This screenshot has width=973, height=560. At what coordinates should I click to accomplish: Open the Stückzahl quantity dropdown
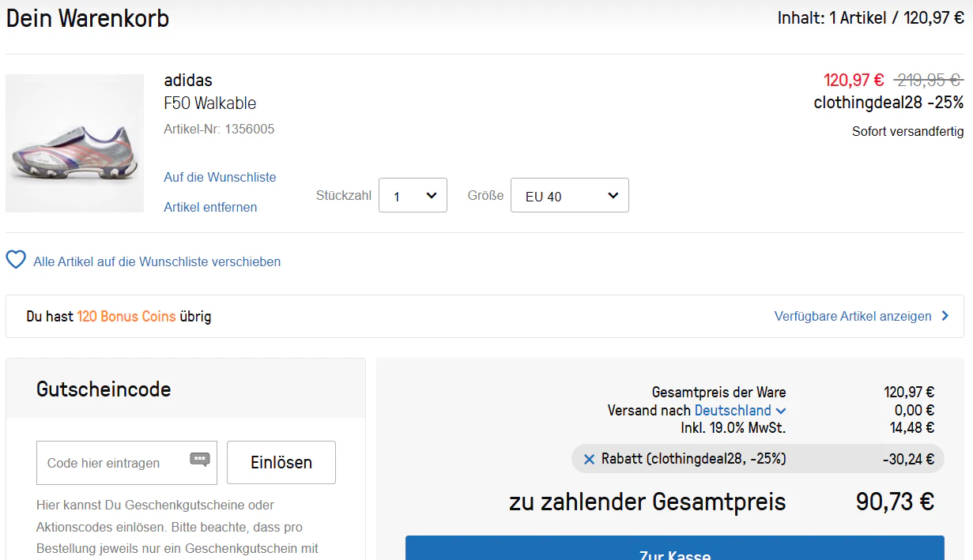(413, 195)
